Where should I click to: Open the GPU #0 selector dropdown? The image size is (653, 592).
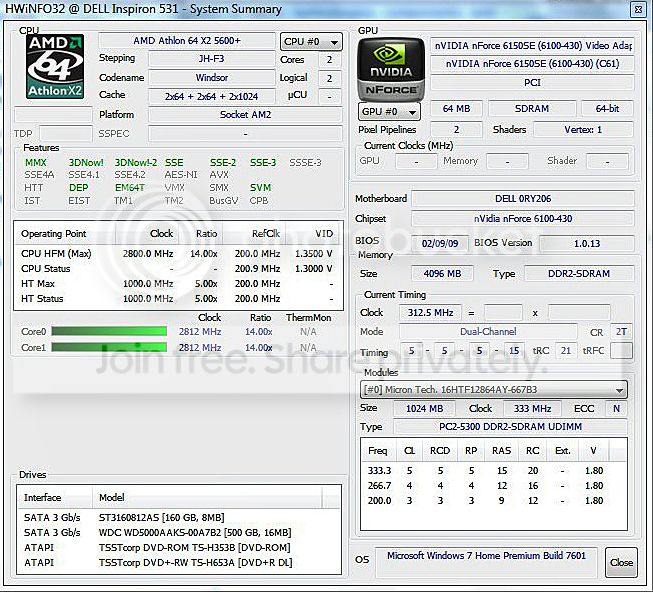click(x=389, y=112)
